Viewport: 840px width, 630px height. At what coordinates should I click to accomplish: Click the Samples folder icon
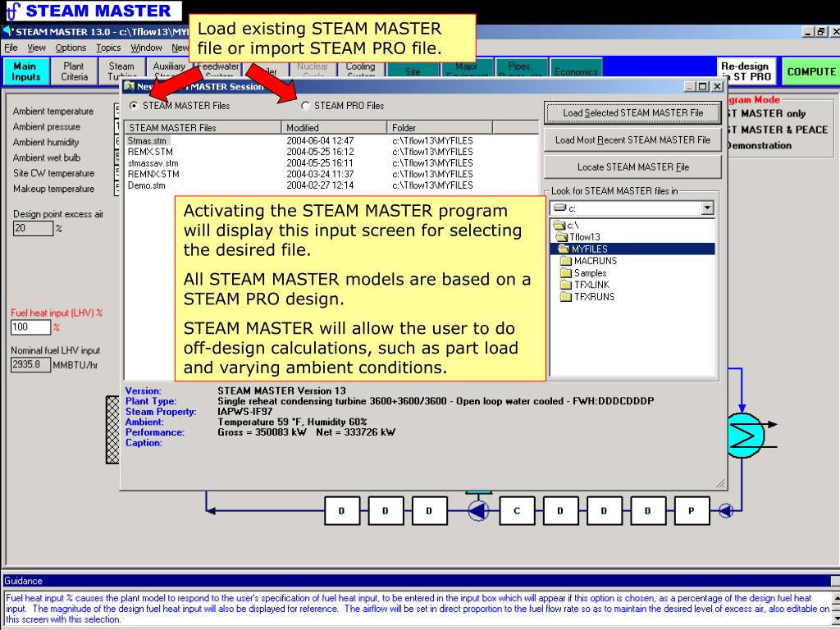566,272
